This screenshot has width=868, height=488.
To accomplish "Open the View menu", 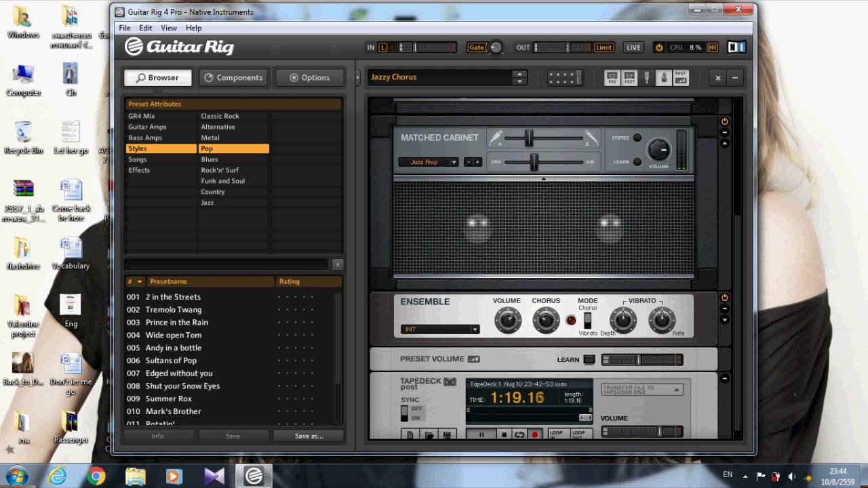I will click(169, 28).
